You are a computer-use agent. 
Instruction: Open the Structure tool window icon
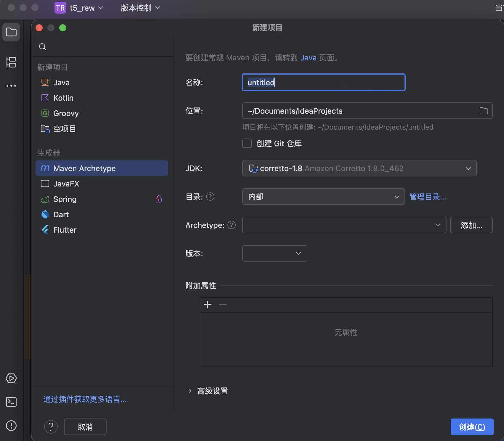pos(11,62)
